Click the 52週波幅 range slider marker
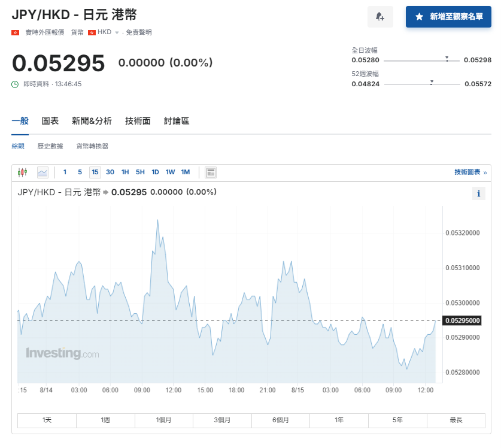This screenshot has width=501, height=448. pos(432,82)
